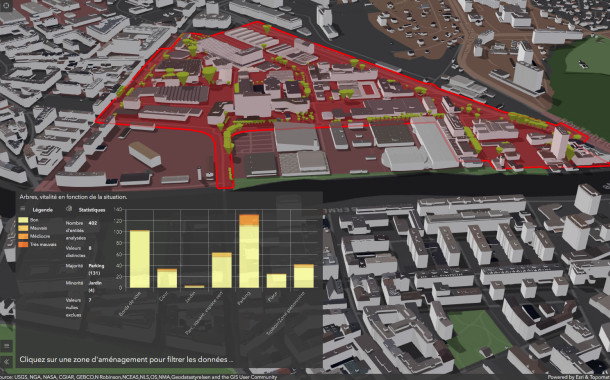
Task: Click the small Jardin bar in the chart
Action: [194, 287]
